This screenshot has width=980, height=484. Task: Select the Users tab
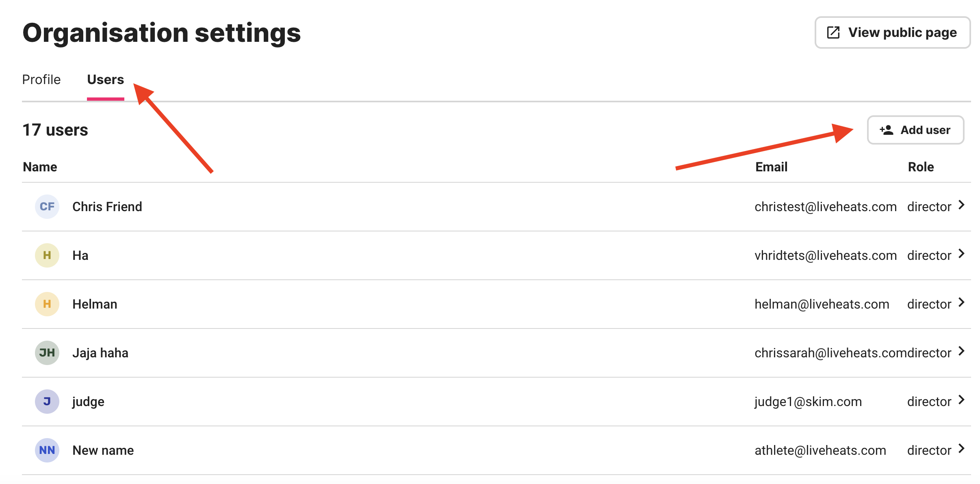pyautogui.click(x=106, y=80)
